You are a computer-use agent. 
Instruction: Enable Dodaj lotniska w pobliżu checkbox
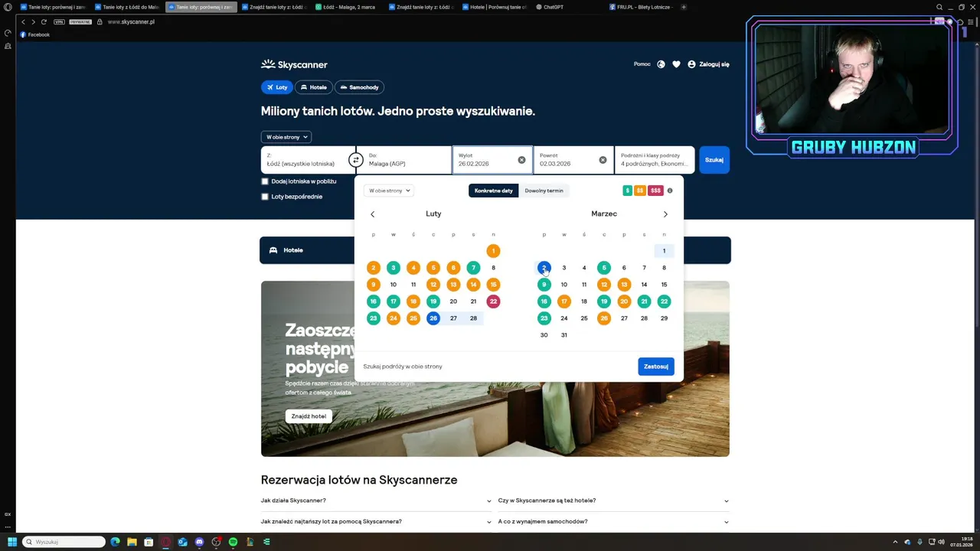265,181
